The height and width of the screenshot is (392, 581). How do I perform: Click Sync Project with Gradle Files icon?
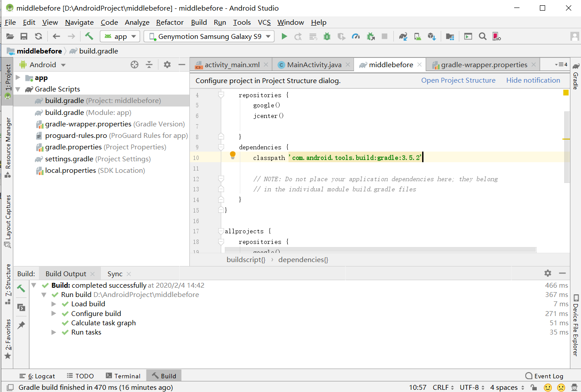(x=403, y=37)
